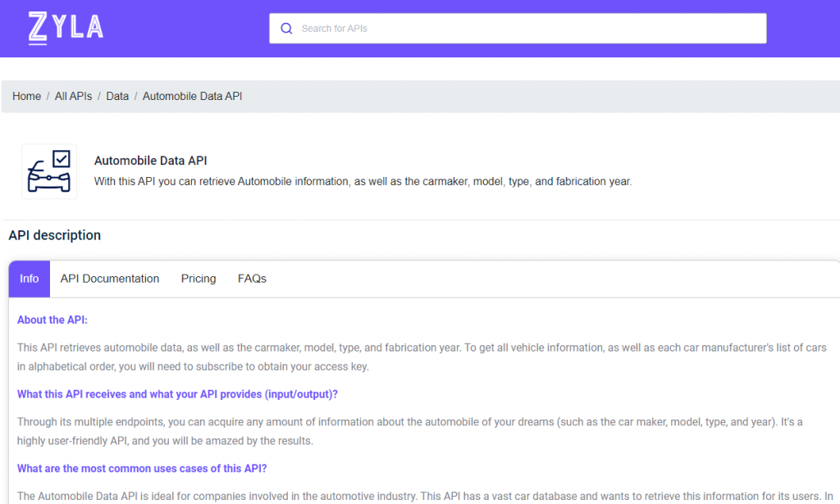Click the automobile checklist API icon
The image size is (840, 504).
[49, 171]
